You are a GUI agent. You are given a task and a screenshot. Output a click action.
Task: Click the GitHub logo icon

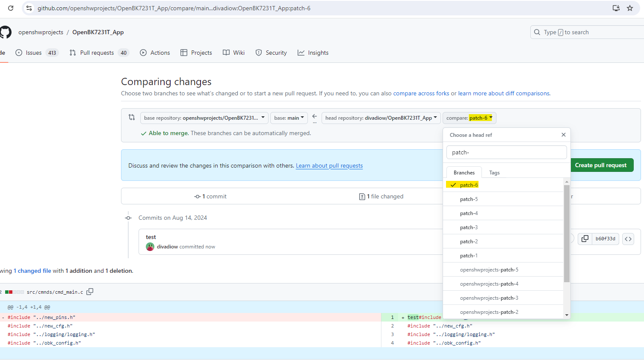5,32
